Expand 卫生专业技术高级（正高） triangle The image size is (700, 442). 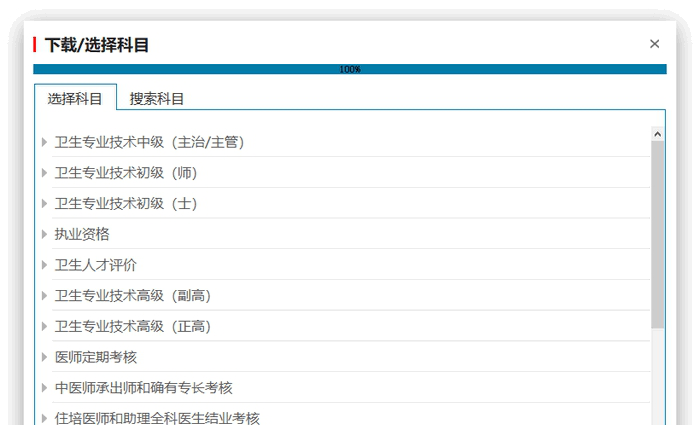pos(44,326)
